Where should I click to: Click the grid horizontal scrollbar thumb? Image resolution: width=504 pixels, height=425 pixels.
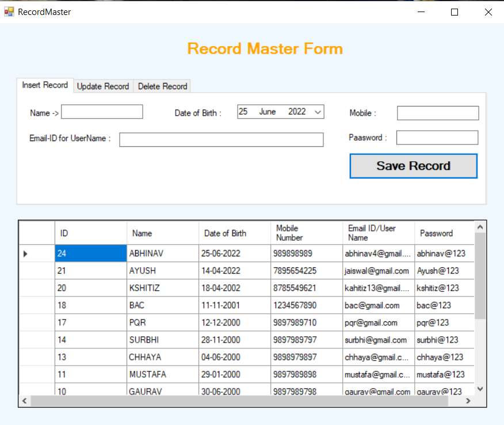(x=239, y=401)
